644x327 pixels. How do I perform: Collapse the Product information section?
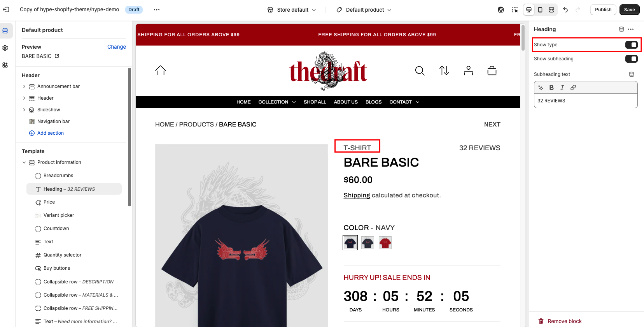coord(24,162)
